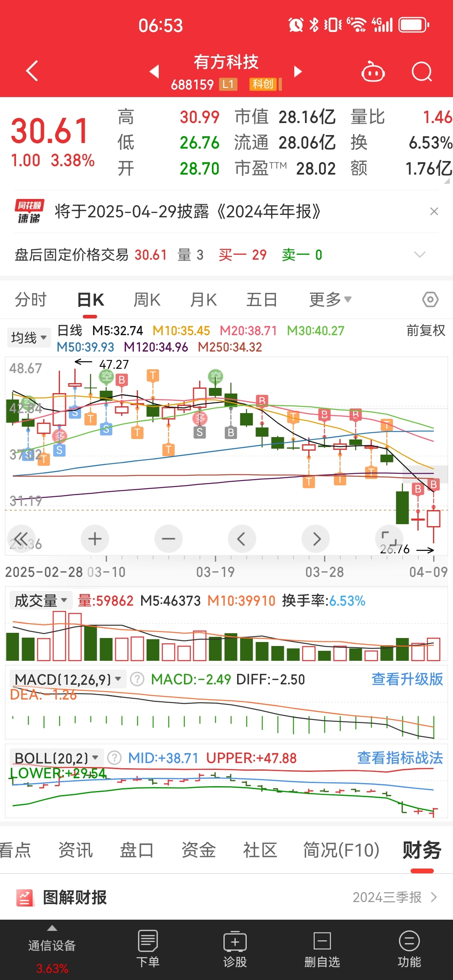Expand the quote details corner triangle
The width and height of the screenshot is (453, 980).
(447, 181)
